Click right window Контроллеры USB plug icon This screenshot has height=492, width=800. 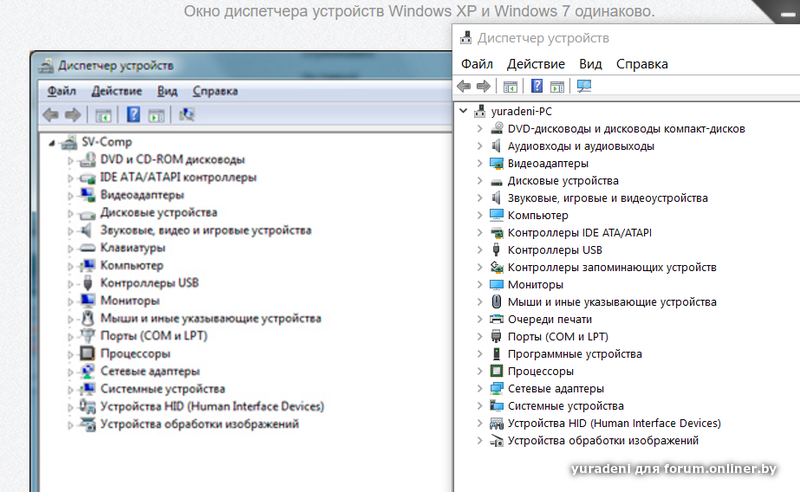coord(496,250)
